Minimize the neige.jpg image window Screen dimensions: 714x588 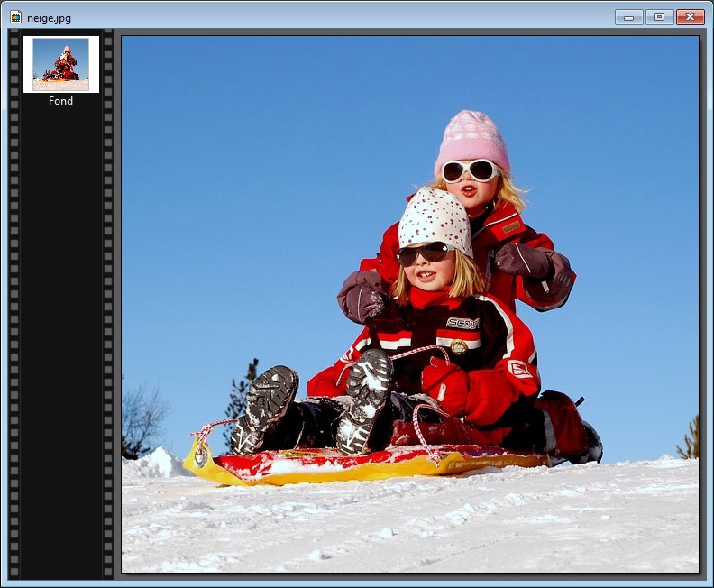[628, 17]
